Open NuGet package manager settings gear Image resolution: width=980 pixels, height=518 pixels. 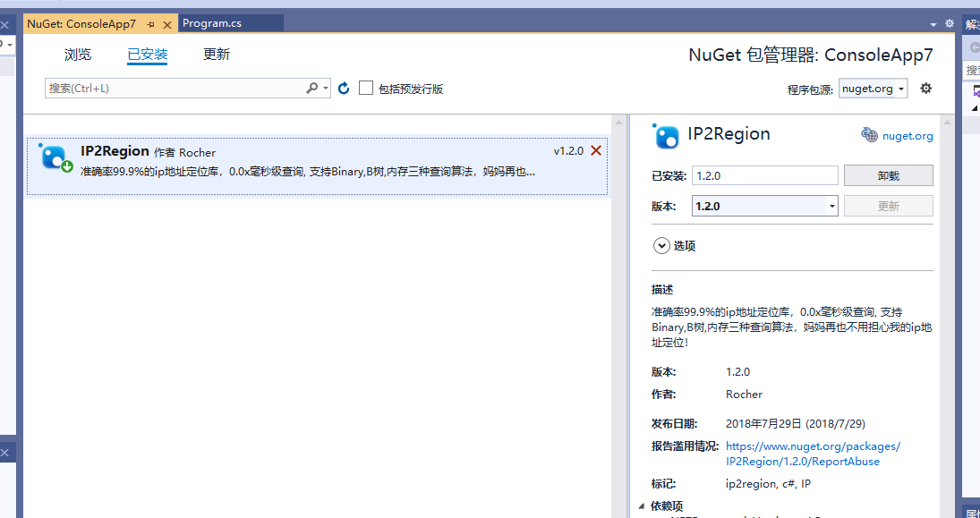coord(925,88)
